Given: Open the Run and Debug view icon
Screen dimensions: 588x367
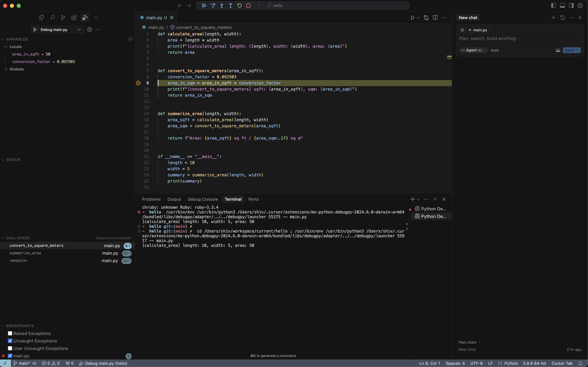Looking at the screenshot, I should [85, 18].
